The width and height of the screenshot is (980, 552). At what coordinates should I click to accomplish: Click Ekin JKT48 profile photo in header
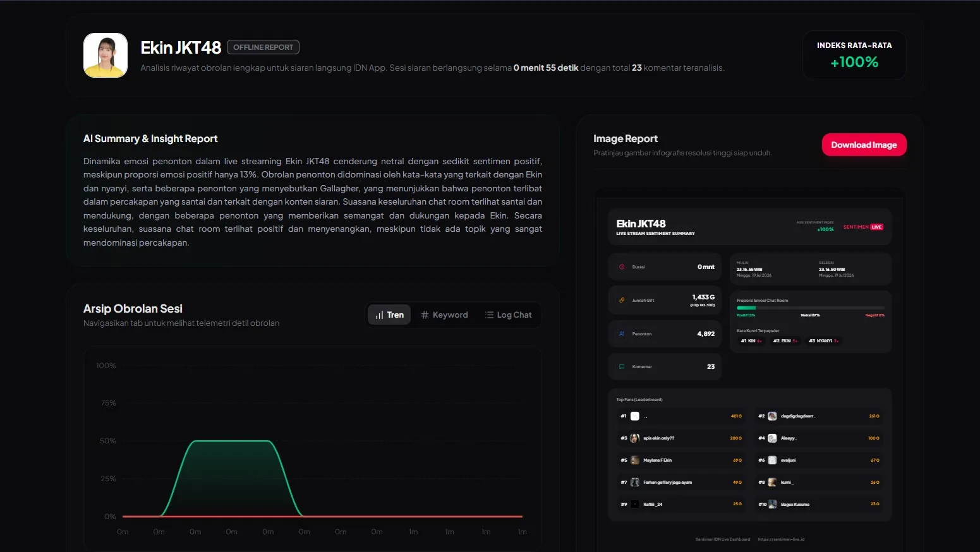pyautogui.click(x=106, y=56)
